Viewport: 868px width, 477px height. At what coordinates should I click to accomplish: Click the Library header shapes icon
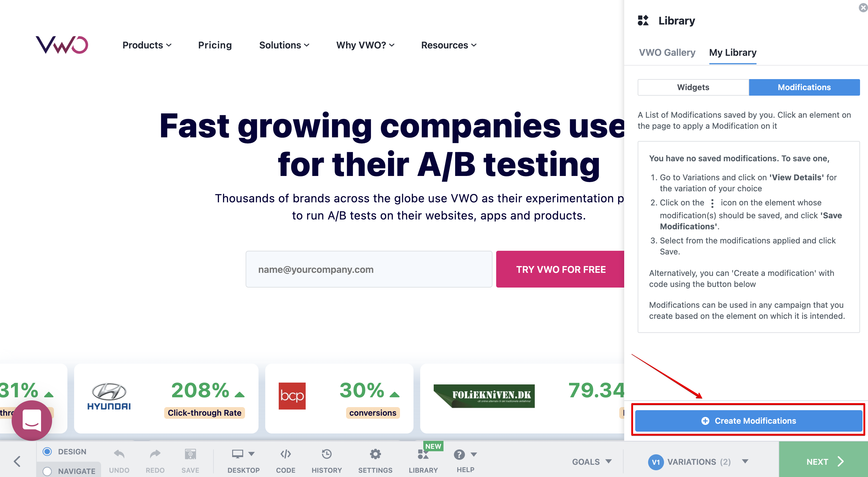coord(643,20)
